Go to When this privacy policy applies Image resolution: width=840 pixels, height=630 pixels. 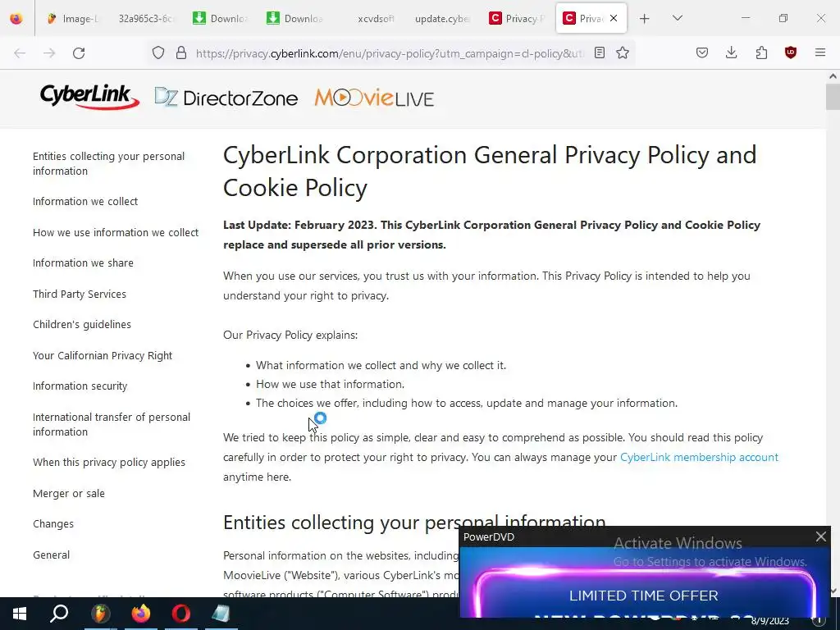pyautogui.click(x=109, y=463)
